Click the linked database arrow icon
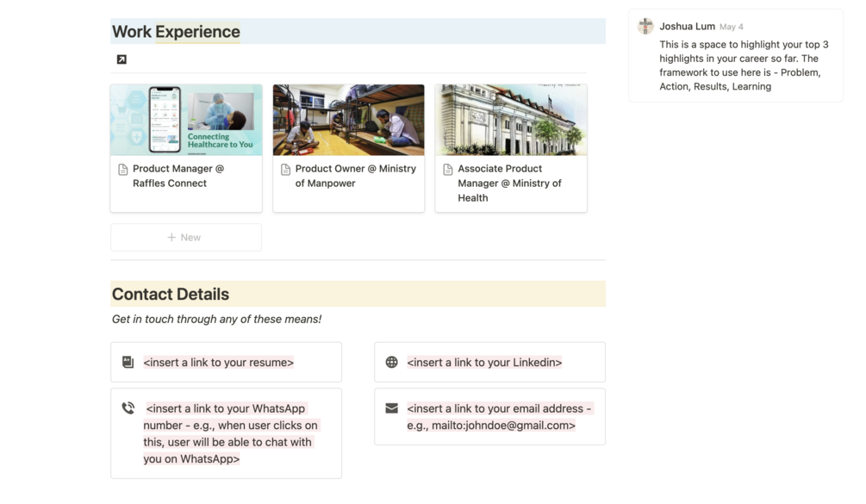Viewport: 866px width, 504px height. 121,59
